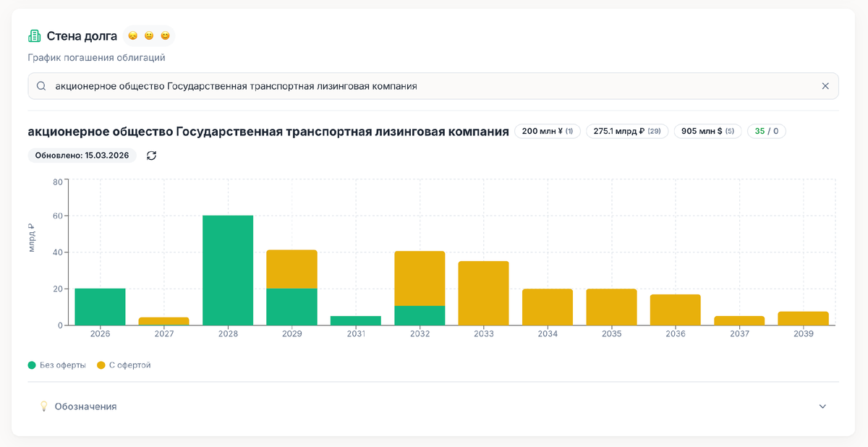Select the 2037 yellow bar
This screenshot has height=447, width=868.
point(739,320)
